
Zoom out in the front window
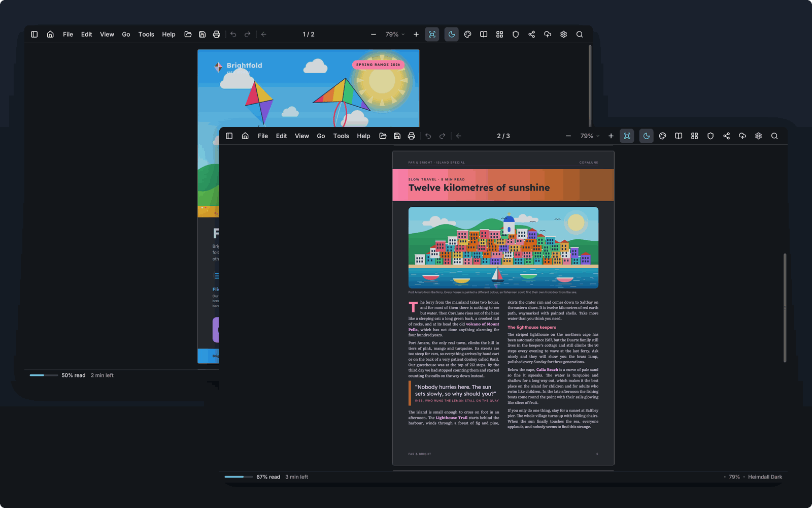point(568,136)
